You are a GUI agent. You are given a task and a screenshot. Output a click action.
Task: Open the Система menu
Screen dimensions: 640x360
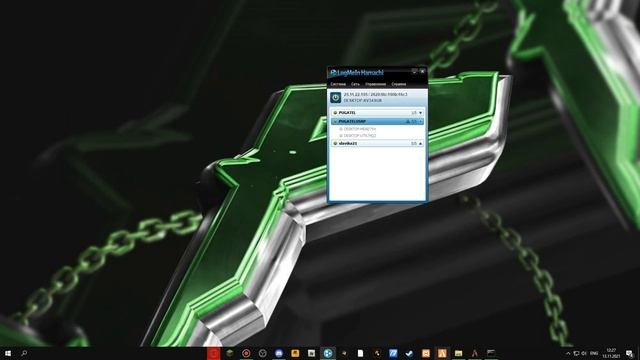click(x=338, y=84)
